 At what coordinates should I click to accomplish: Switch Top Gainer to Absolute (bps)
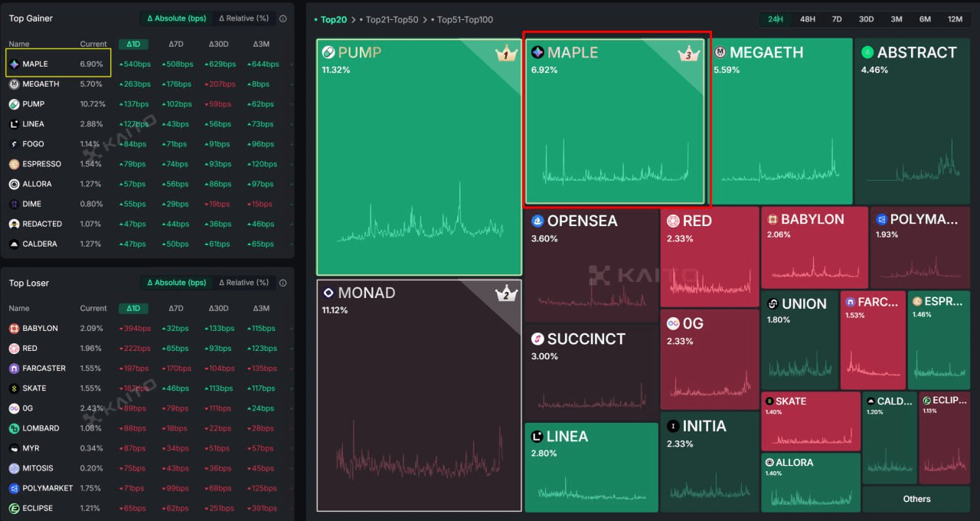[x=176, y=18]
